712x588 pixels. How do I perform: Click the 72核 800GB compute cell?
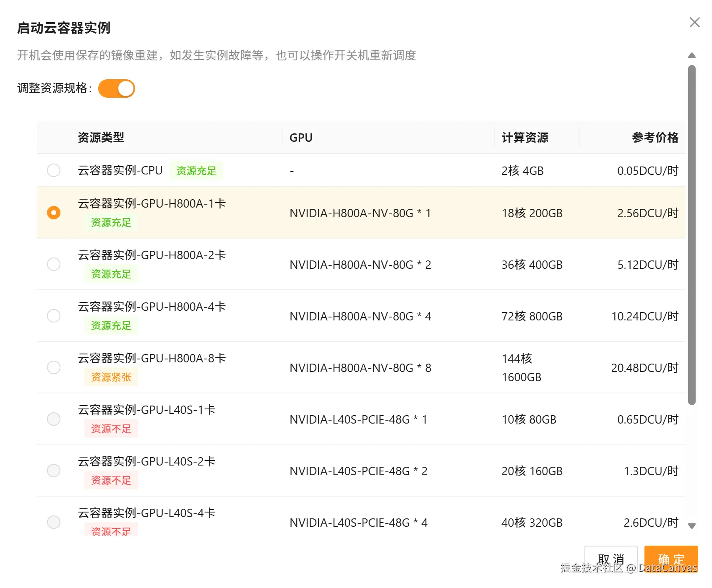tap(532, 316)
